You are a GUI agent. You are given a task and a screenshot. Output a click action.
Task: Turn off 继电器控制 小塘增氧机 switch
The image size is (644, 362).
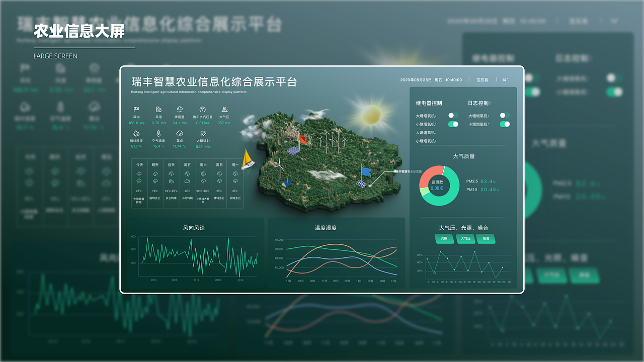(x=453, y=124)
